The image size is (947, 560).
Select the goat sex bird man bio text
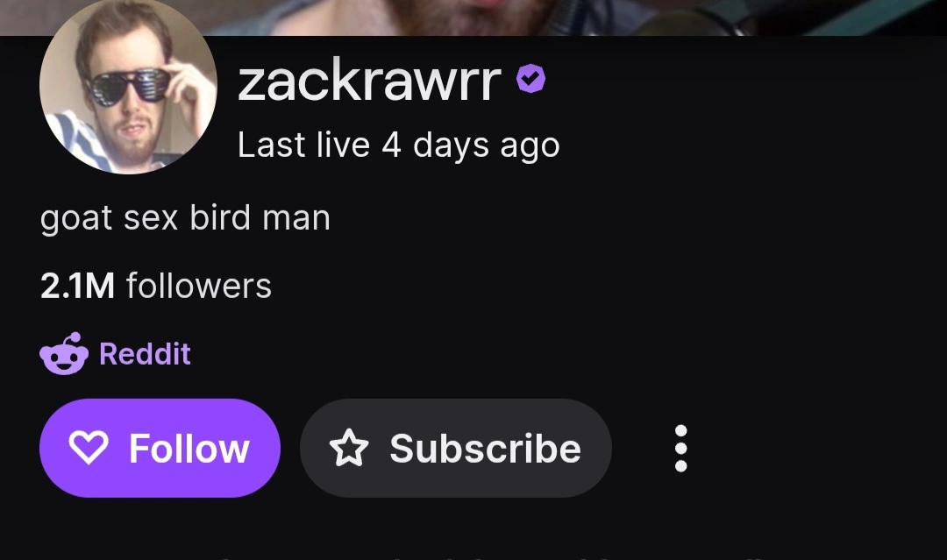point(185,218)
